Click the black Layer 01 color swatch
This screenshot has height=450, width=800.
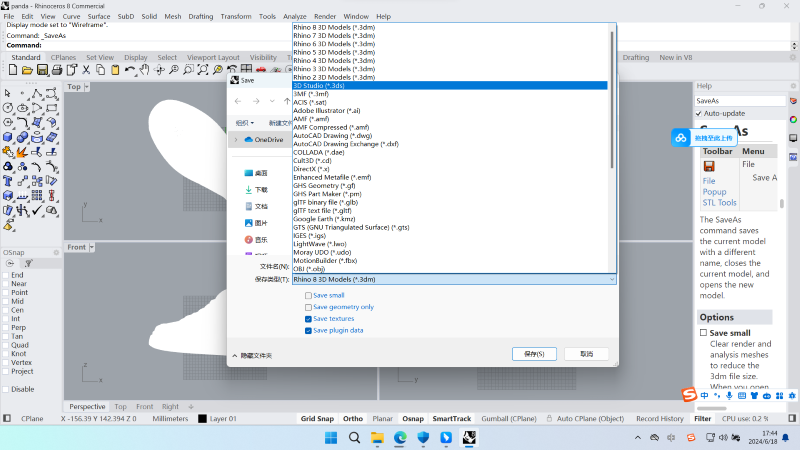point(202,419)
